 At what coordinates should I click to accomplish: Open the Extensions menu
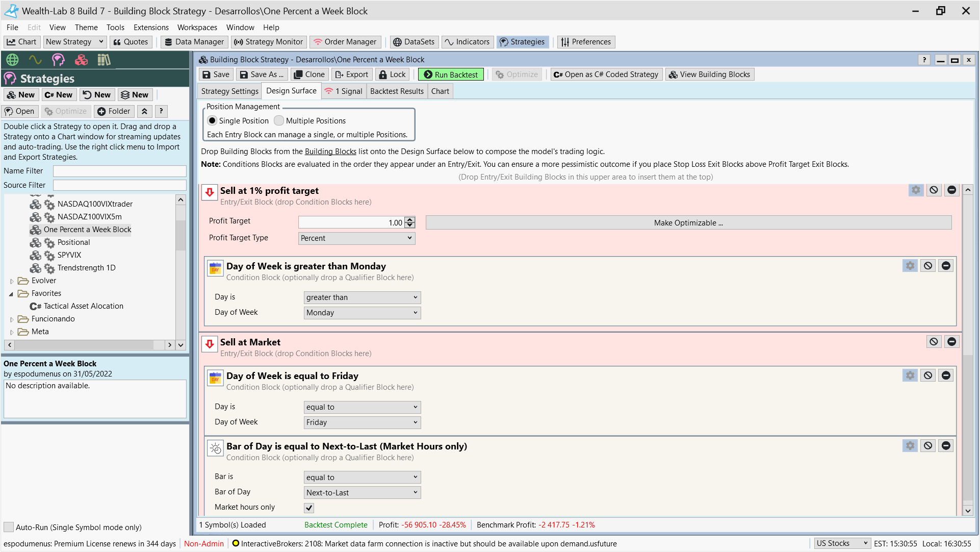151,28
